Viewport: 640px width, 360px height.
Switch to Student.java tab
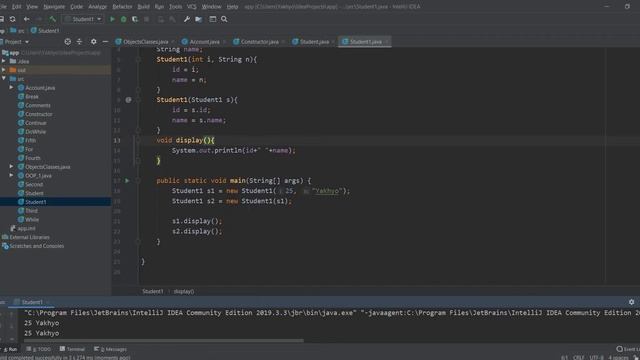point(314,42)
